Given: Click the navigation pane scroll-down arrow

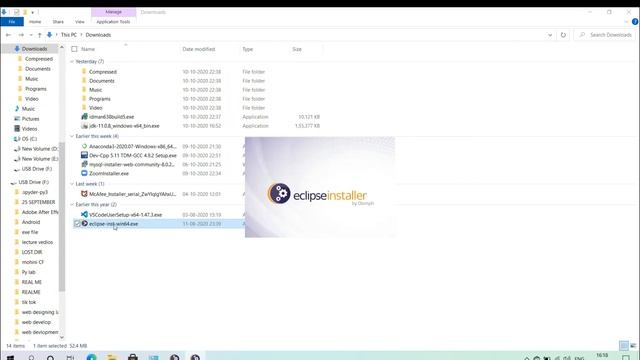Looking at the screenshot, I should coord(62,337).
